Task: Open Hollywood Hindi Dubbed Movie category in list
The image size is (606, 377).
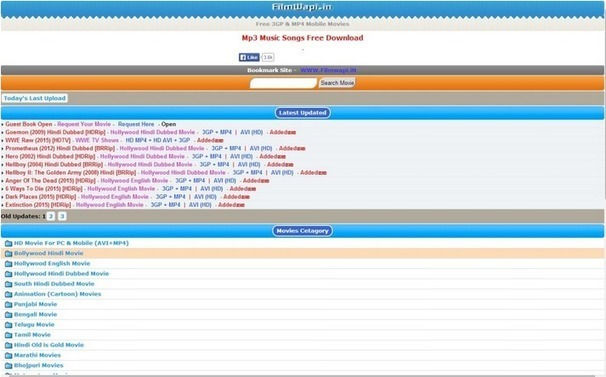Action: tap(61, 274)
